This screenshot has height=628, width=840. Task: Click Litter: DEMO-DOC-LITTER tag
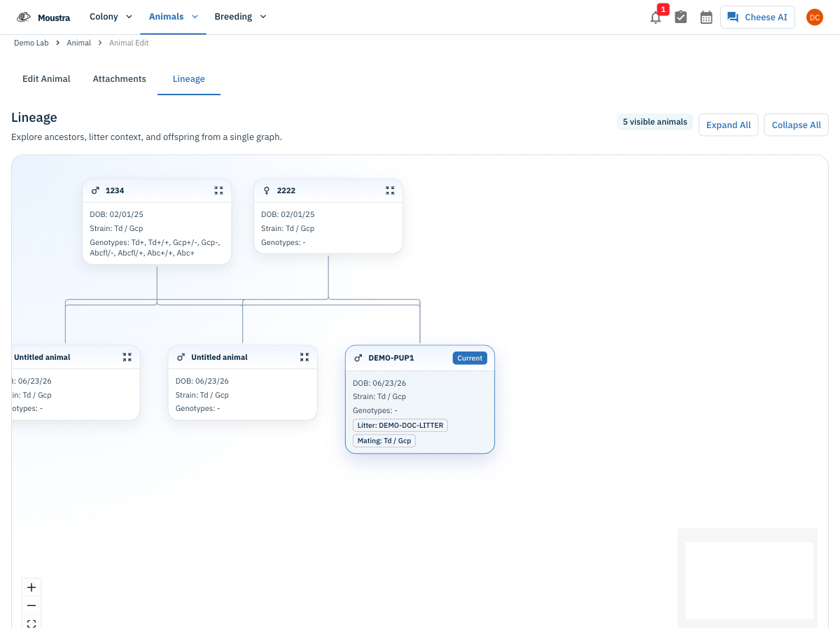click(x=400, y=425)
